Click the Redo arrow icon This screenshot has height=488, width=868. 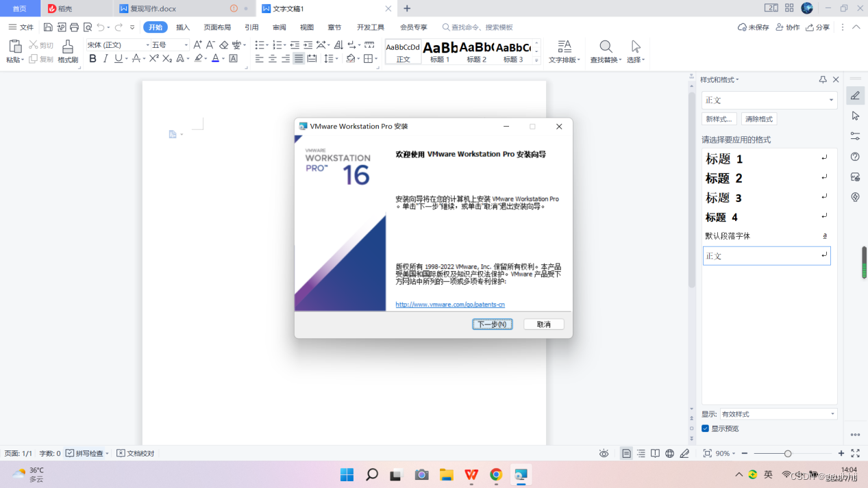(x=119, y=27)
